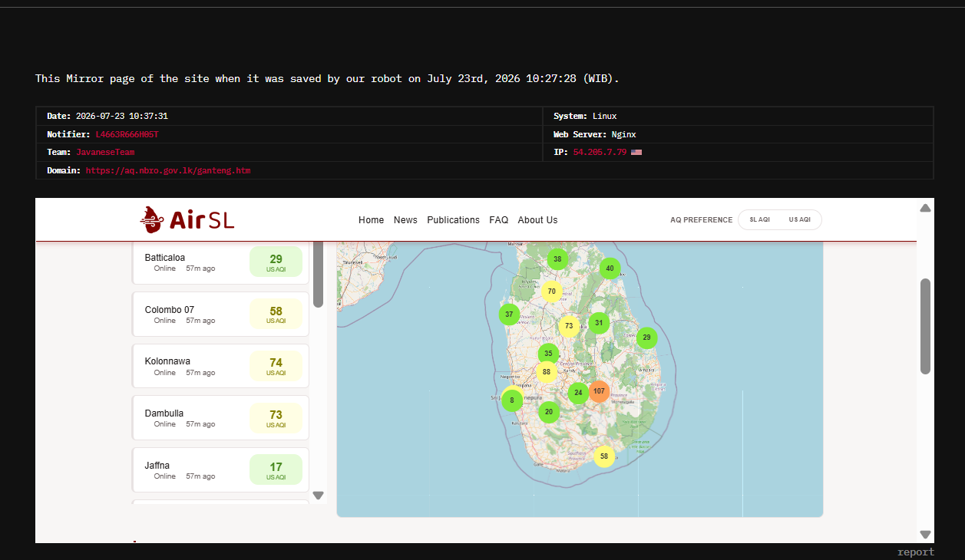
Task: Click the 57m ago text under Kolonnawa
Action: [x=200, y=373]
